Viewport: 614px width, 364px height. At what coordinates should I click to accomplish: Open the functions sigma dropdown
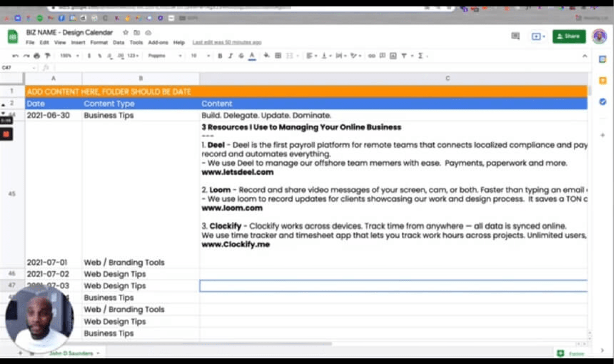[x=422, y=56]
